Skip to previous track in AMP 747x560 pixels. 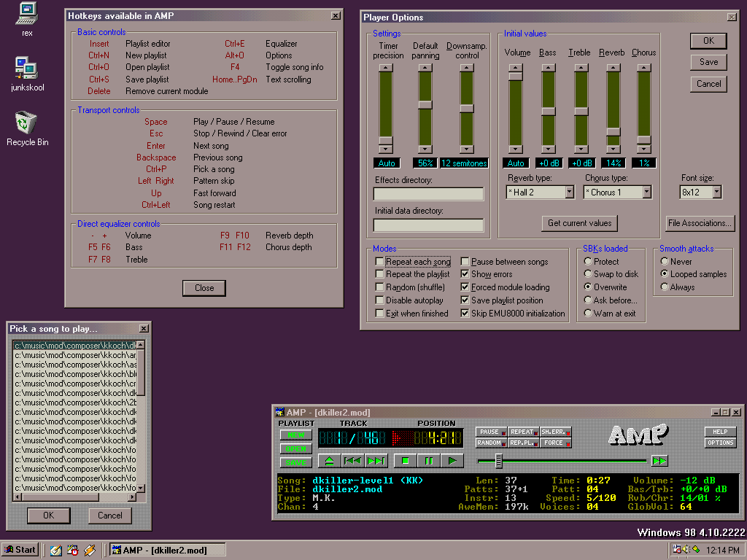click(x=352, y=461)
